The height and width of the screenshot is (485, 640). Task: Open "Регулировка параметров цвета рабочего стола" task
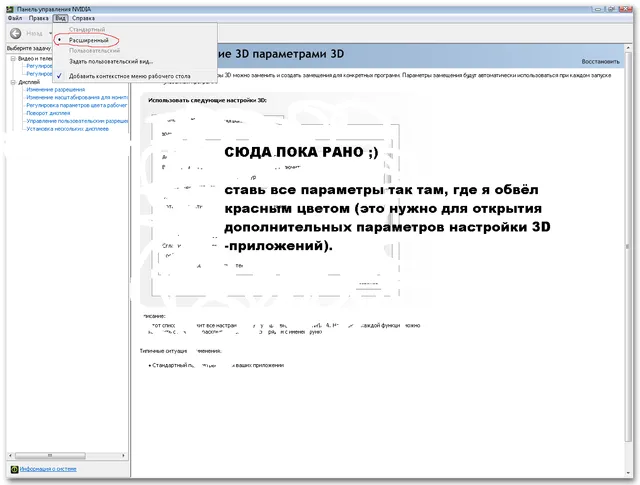tap(76, 105)
